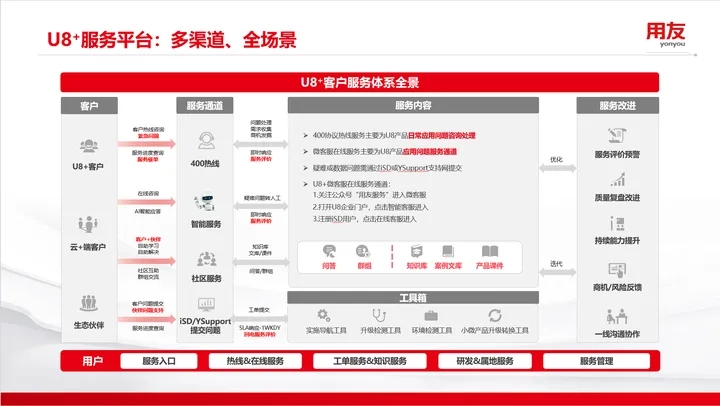This screenshot has height=406, width=720.
Task: Click the 客户热线咨询 label
Action: [148, 130]
